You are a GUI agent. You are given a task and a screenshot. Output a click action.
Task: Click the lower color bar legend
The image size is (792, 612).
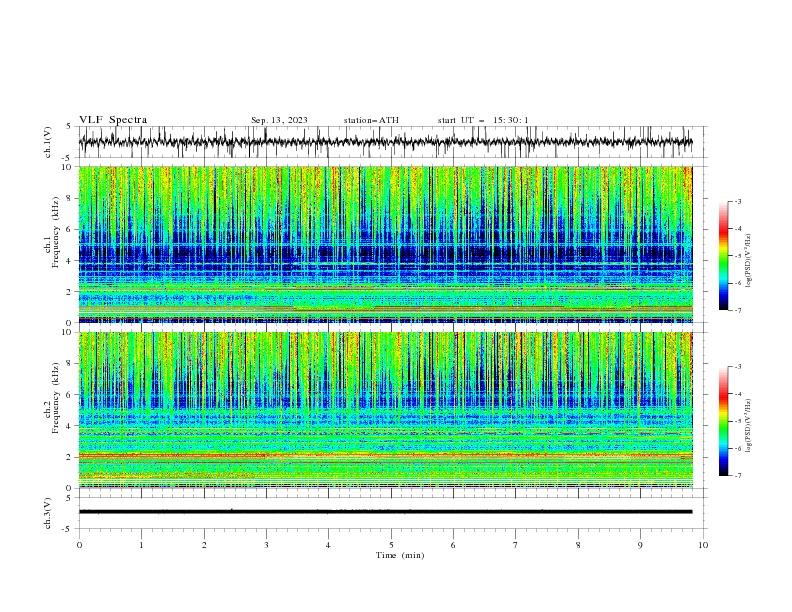tap(723, 421)
